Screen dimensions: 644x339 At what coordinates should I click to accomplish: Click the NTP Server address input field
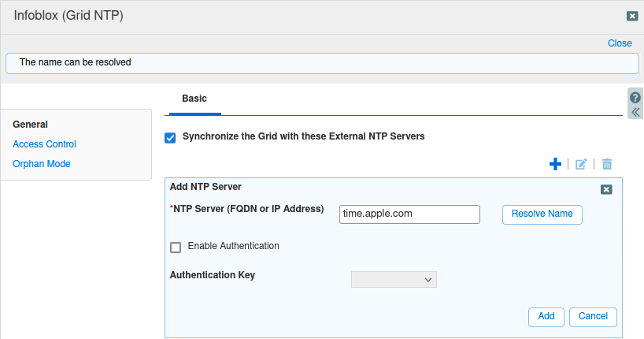coord(409,214)
